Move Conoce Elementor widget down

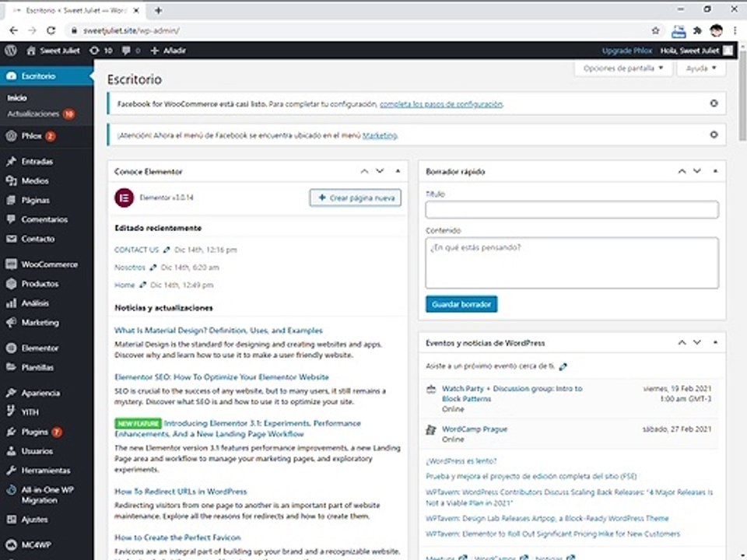tap(380, 171)
